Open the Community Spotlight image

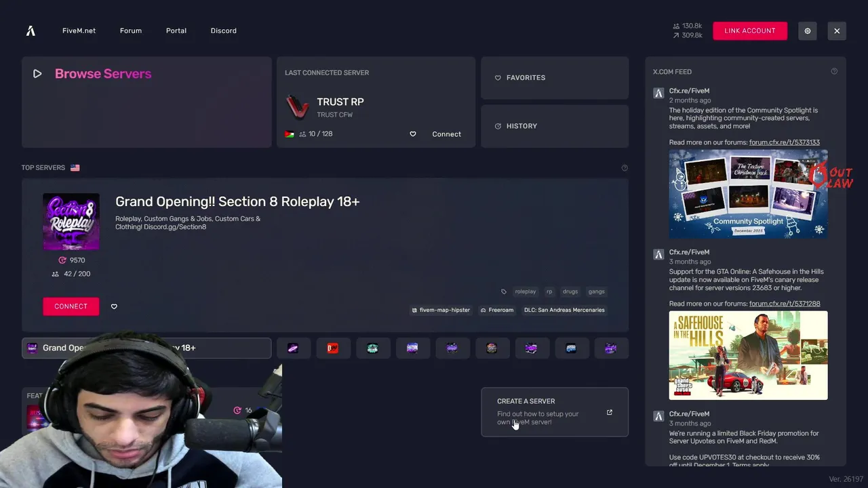coord(748,194)
